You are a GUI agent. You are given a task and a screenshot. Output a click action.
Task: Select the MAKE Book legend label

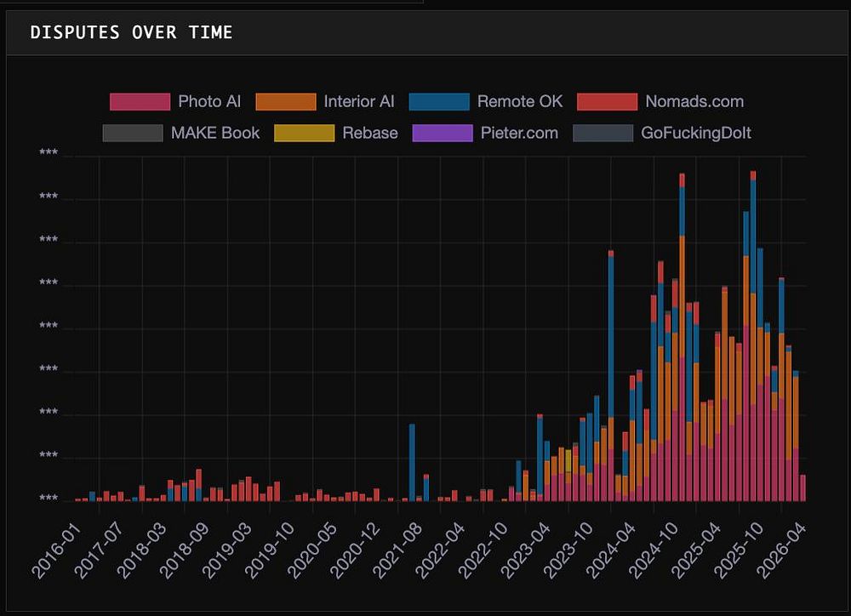pyautogui.click(x=215, y=133)
